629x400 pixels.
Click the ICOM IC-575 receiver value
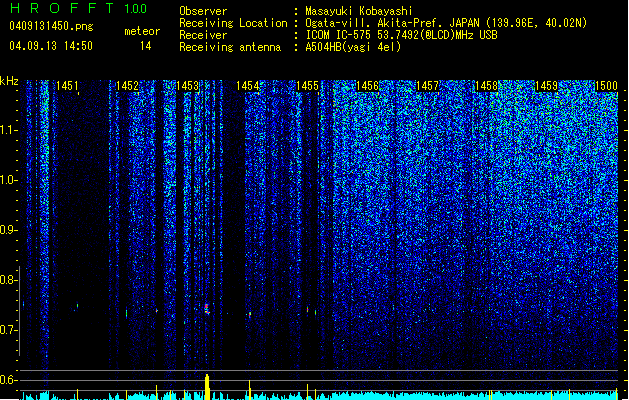click(401, 35)
